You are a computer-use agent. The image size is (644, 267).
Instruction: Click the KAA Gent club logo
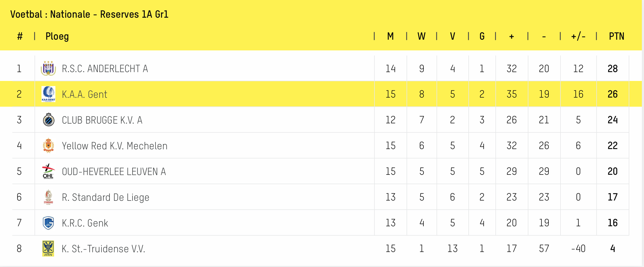pyautogui.click(x=48, y=94)
